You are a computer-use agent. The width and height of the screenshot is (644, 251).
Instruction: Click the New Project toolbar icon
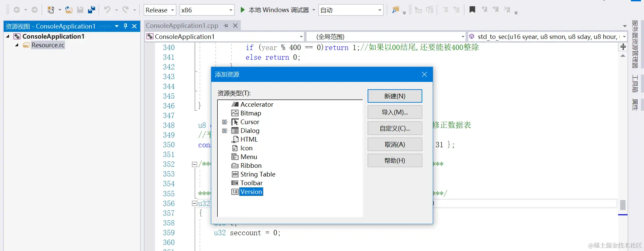[51, 10]
